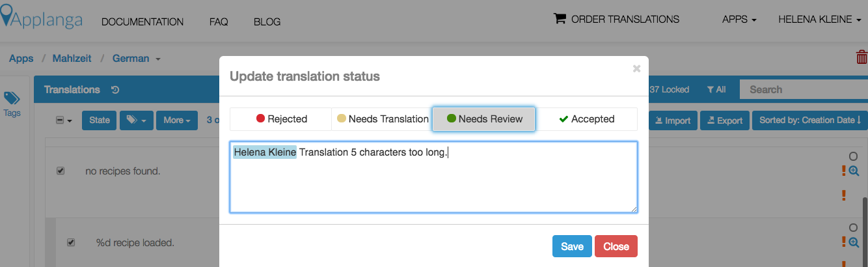Open the tag dropdown button
Image resolution: width=868 pixels, height=267 pixels.
[x=137, y=120]
